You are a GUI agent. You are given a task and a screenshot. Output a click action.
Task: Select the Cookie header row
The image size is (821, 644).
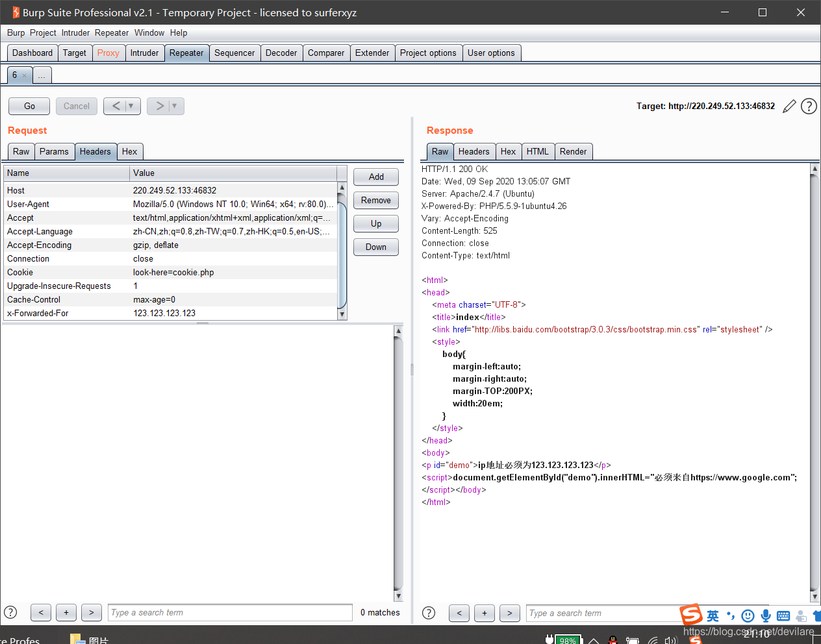(x=170, y=273)
